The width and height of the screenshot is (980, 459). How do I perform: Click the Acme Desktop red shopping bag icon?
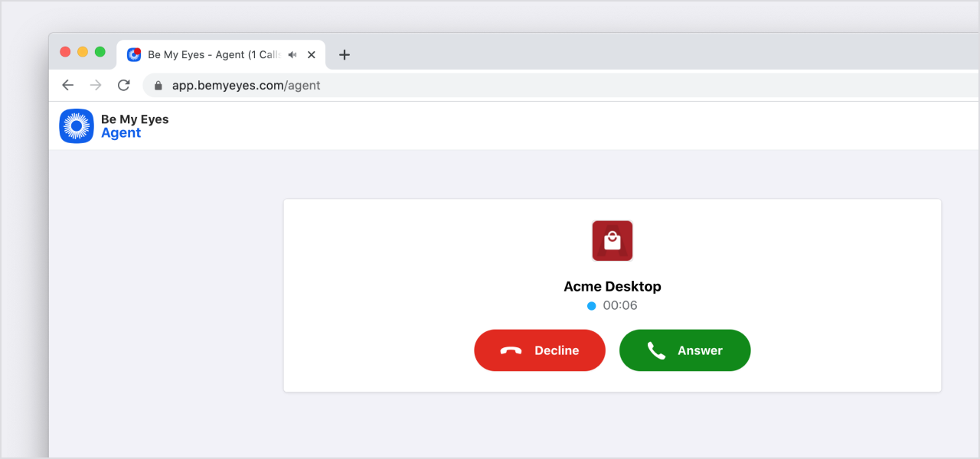(x=612, y=241)
